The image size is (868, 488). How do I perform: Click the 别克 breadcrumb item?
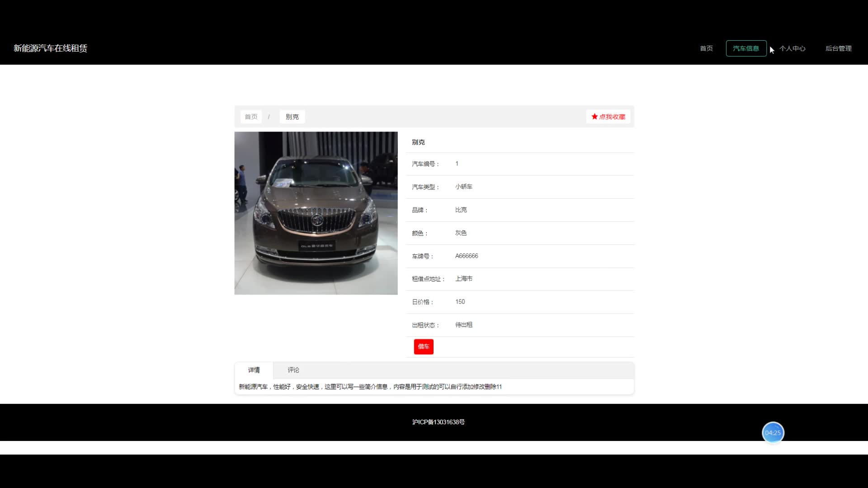point(292,117)
